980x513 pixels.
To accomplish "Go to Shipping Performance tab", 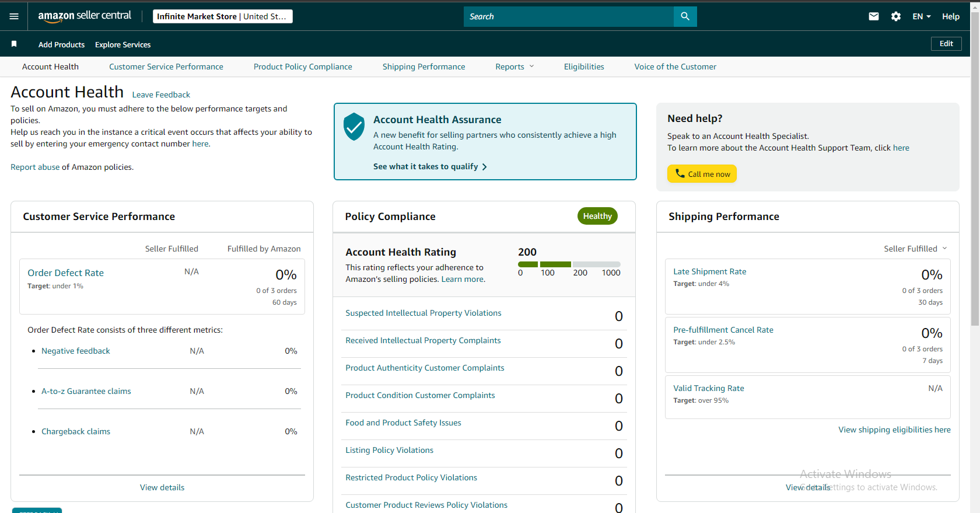I will tap(423, 67).
